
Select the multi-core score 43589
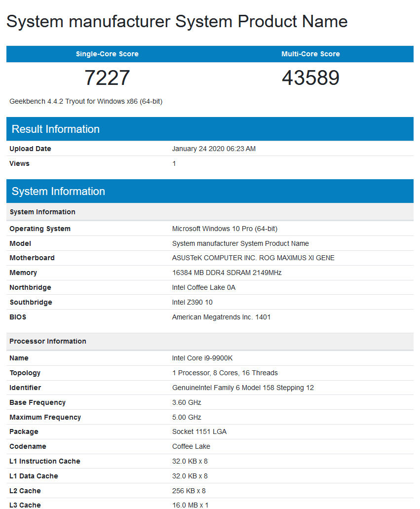click(310, 78)
